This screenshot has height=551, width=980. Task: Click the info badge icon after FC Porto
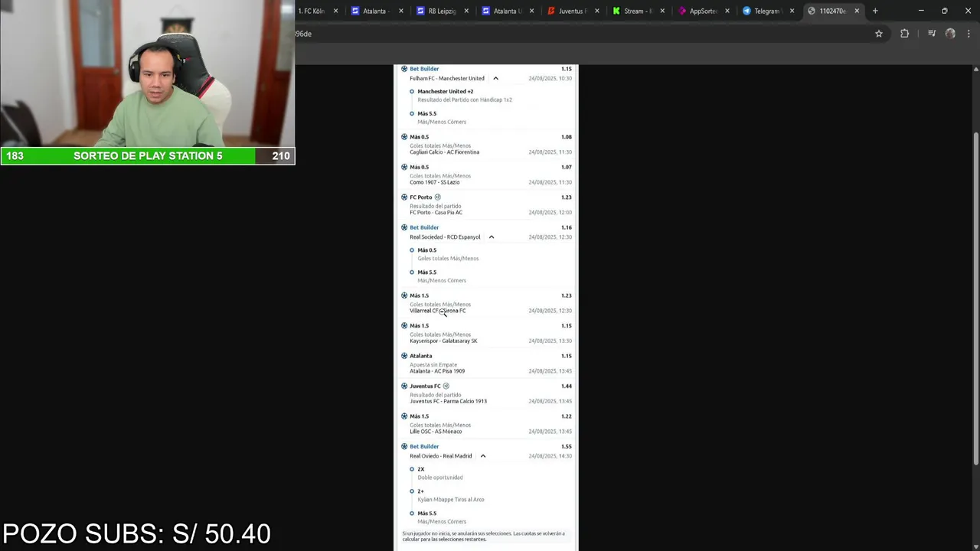coord(438,197)
